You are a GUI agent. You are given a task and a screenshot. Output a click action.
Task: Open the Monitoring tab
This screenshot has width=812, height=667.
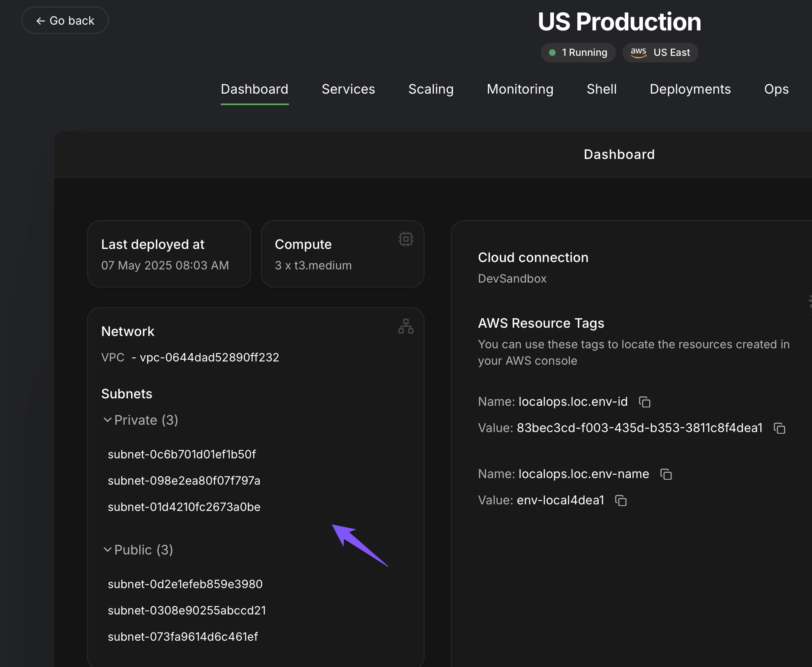pos(520,89)
